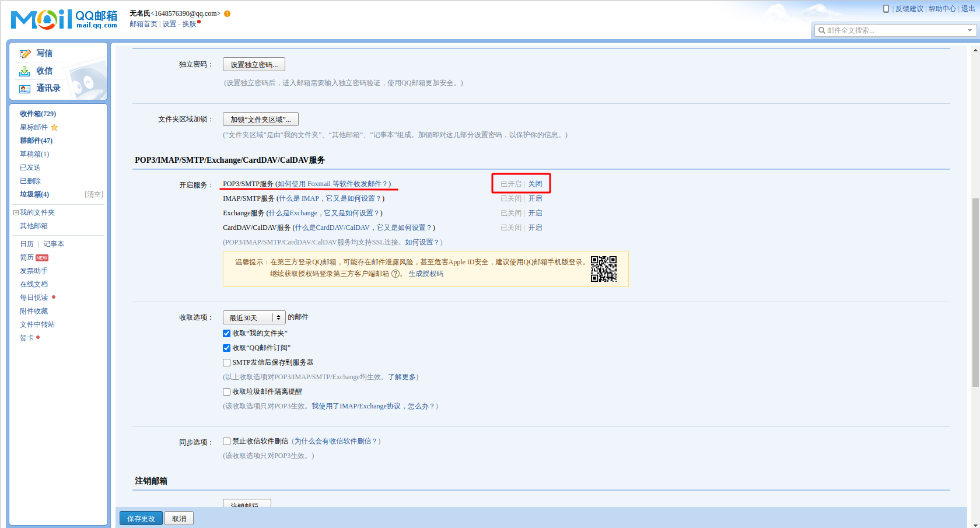This screenshot has width=980, height=528.
Task: Enable SMTP发信后保存到服务器
Action: click(x=226, y=362)
